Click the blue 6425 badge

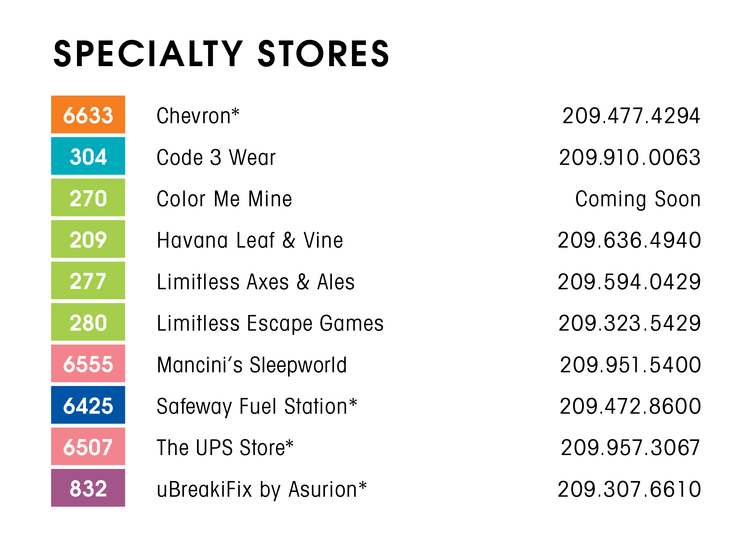[88, 405]
